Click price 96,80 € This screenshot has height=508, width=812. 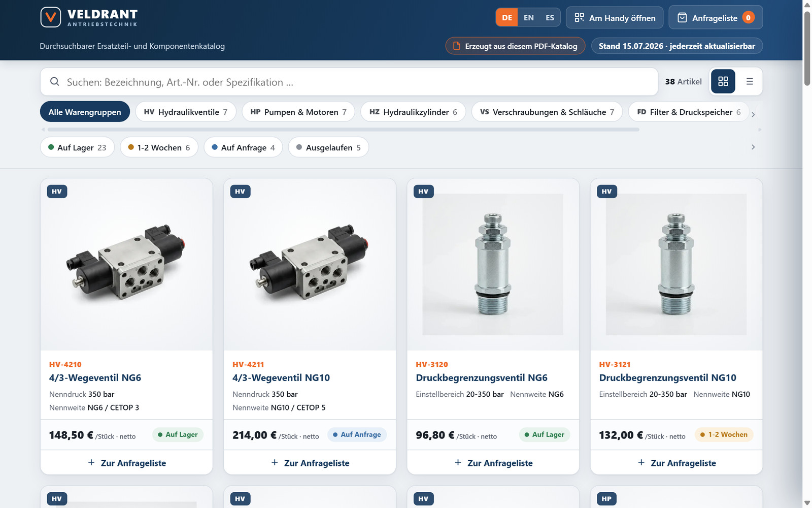[435, 435]
